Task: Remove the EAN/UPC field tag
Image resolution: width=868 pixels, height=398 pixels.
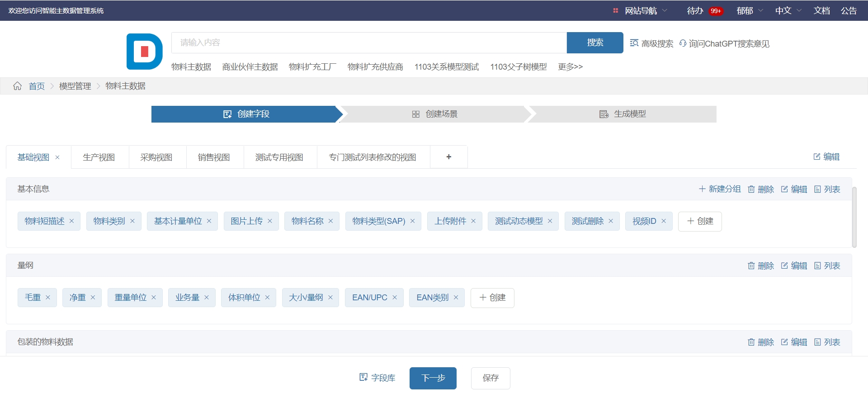Action: [395, 298]
